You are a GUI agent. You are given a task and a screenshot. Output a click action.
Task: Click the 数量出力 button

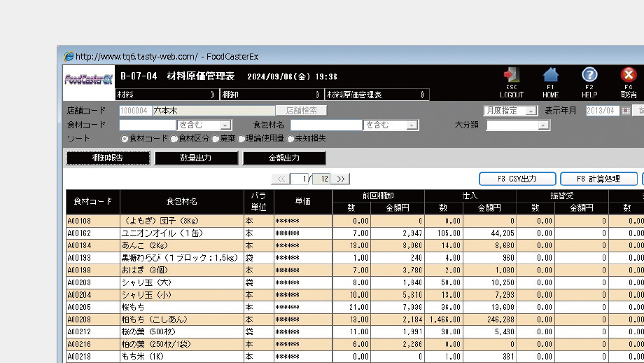pyautogui.click(x=196, y=158)
